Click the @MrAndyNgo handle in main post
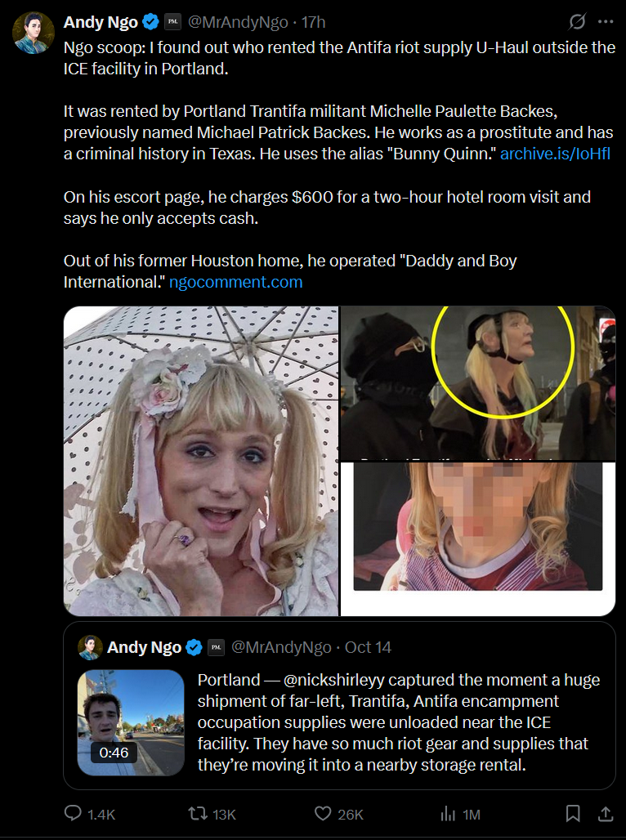Image resolution: width=626 pixels, height=840 pixels. 238,22
